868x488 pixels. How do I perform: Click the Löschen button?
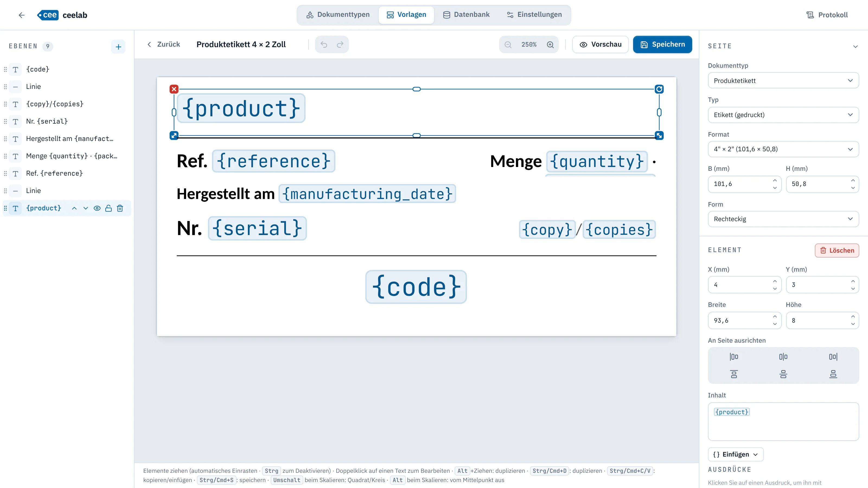(x=837, y=250)
